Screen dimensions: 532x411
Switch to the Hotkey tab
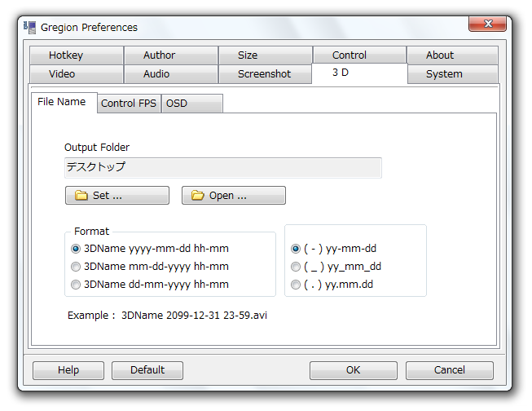pos(77,55)
